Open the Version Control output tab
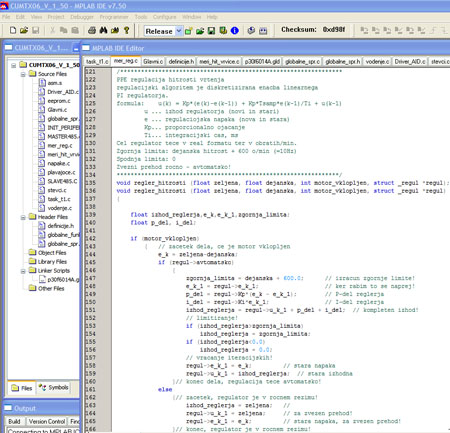The height and width of the screenshot is (433, 450). pos(47,422)
